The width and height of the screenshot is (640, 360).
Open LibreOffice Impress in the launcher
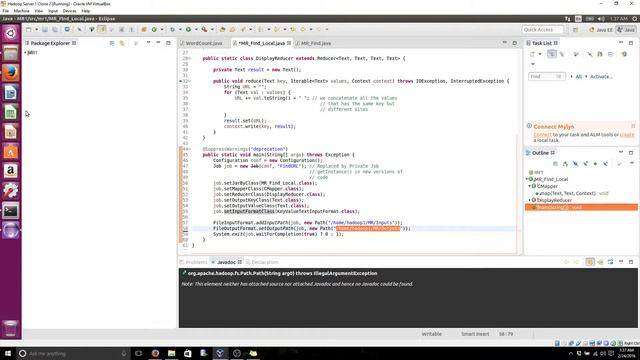point(11,132)
